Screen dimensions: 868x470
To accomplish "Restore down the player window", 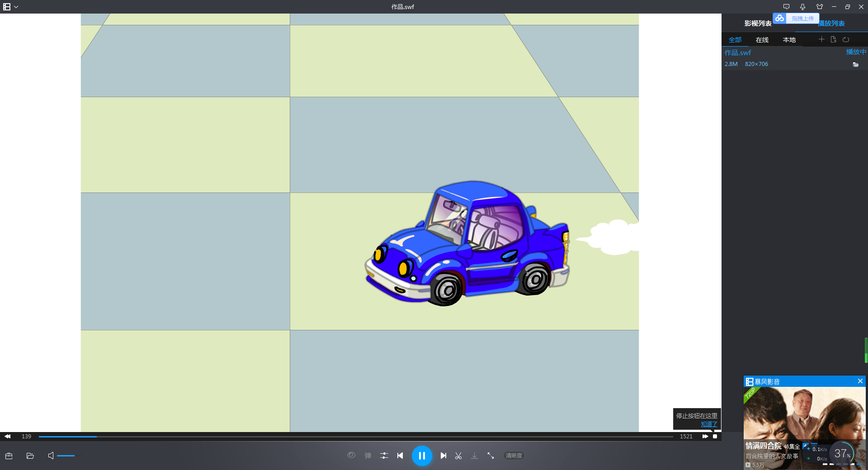I will coord(848,7).
